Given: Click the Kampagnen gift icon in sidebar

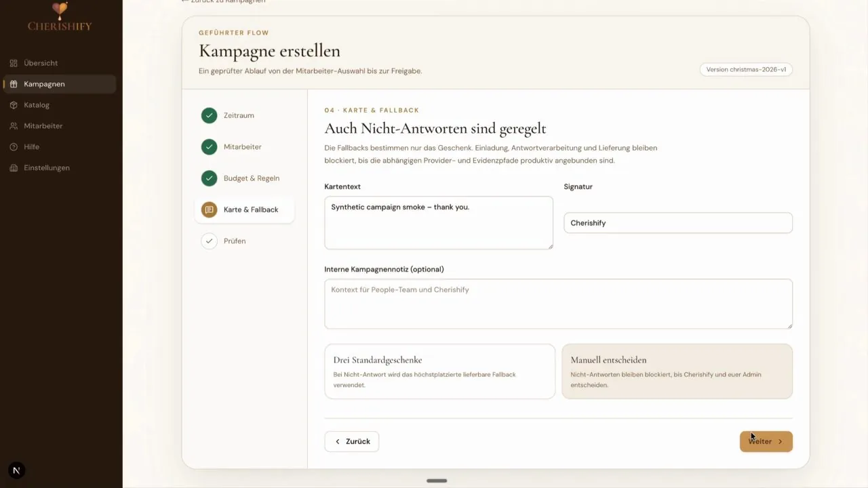Looking at the screenshot, I should click(14, 84).
